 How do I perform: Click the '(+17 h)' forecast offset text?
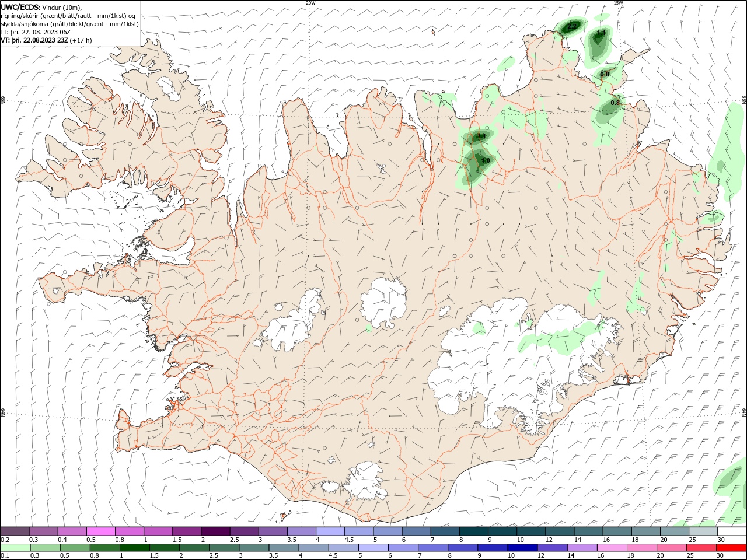point(81,40)
